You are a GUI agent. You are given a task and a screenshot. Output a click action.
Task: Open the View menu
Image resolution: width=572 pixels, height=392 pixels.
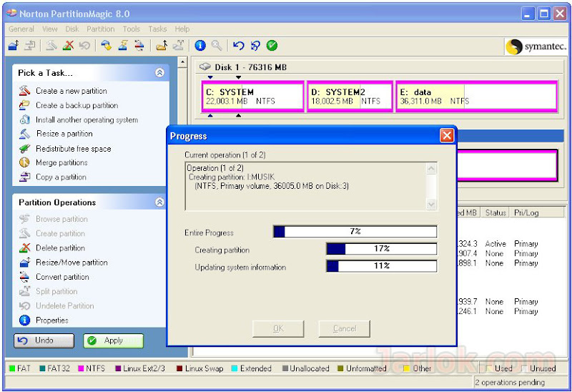point(49,29)
